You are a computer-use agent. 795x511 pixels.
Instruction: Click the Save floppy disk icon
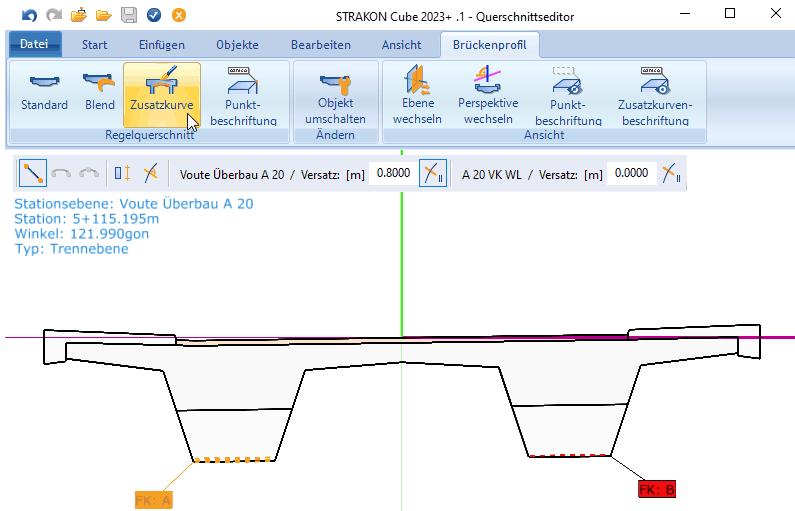(129, 15)
